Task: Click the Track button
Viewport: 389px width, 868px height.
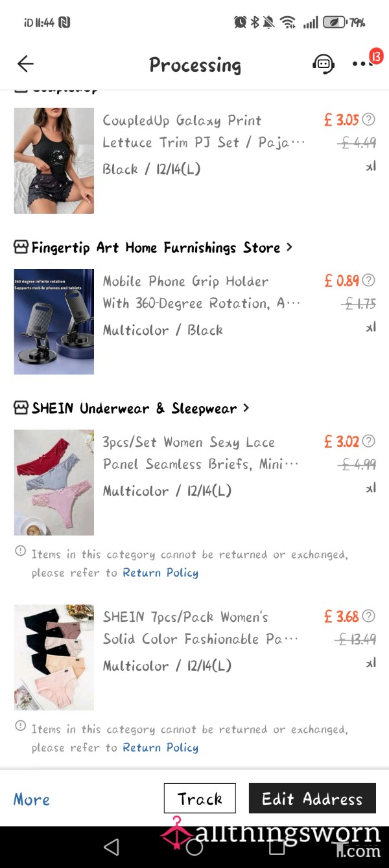Action: [200, 799]
